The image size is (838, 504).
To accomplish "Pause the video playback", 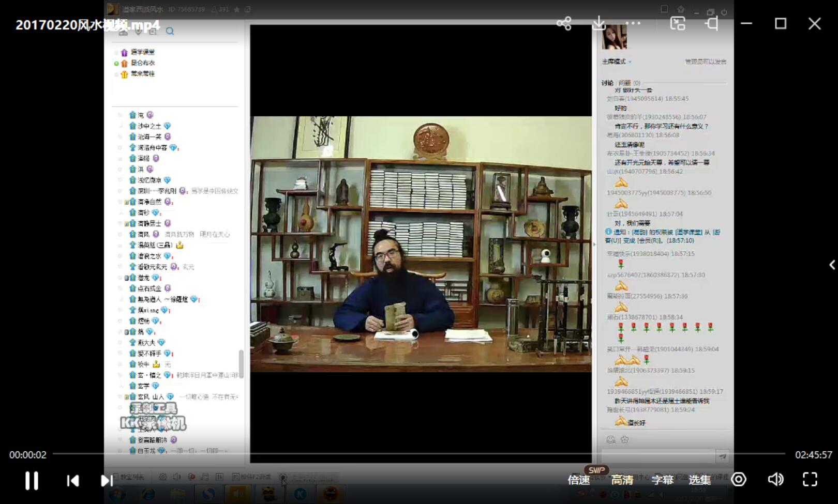I will click(x=32, y=481).
